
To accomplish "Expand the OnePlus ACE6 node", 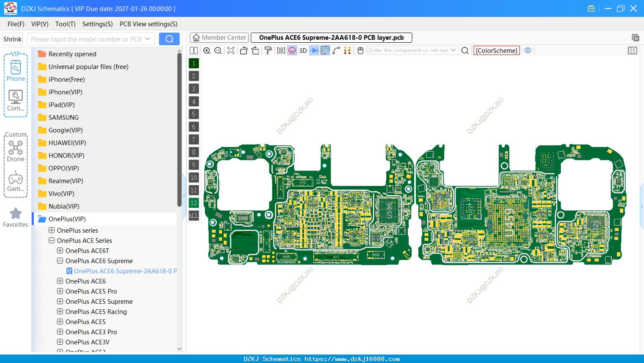I will [60, 281].
